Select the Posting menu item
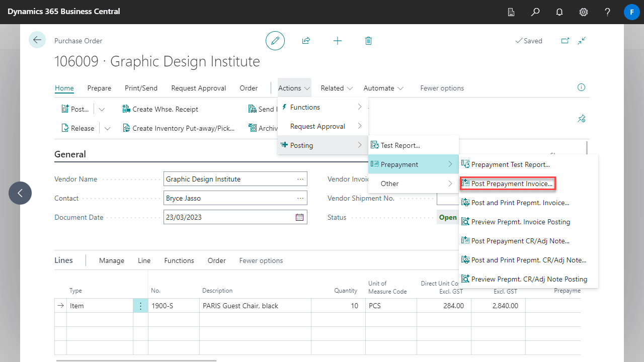The width and height of the screenshot is (644, 362). click(x=323, y=145)
